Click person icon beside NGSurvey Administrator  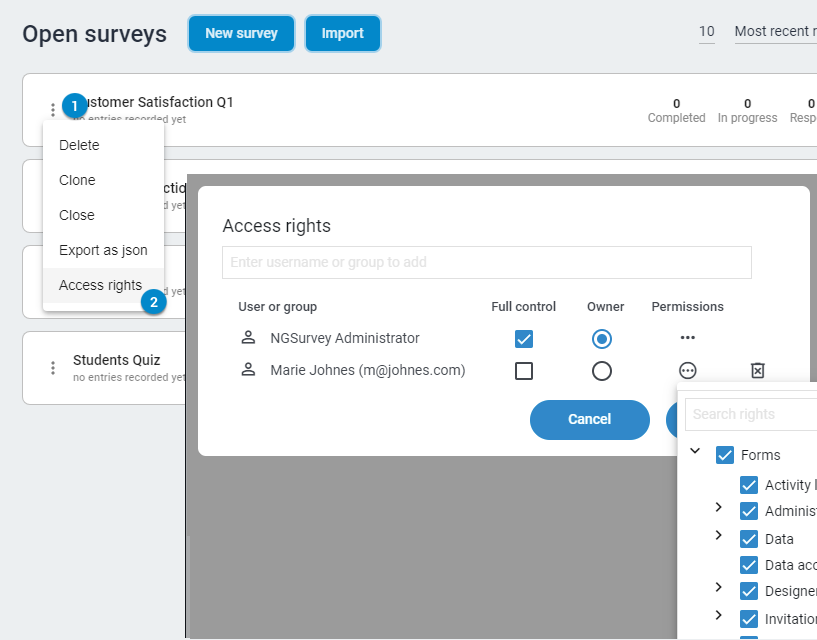pos(248,338)
